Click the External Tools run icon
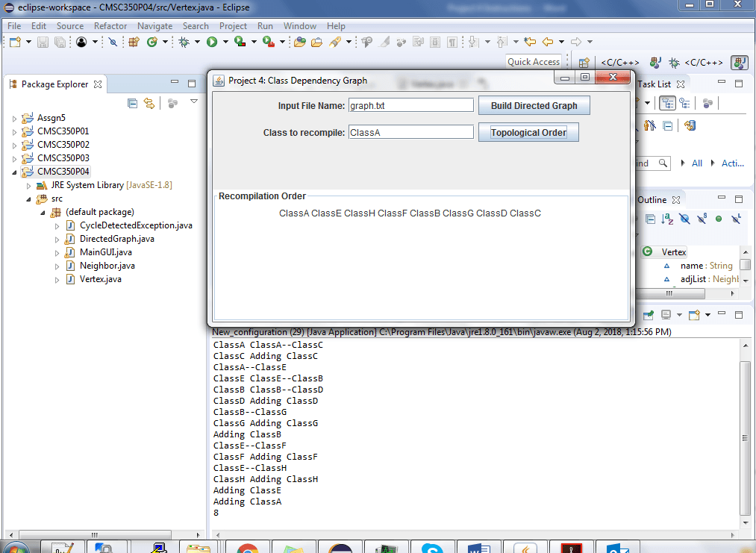This screenshot has height=553, width=756. [269, 42]
